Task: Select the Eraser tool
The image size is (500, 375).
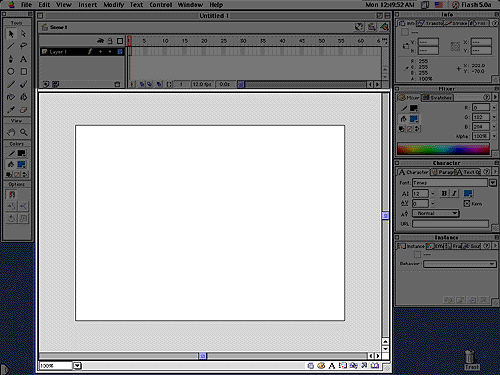Action: (x=23, y=110)
